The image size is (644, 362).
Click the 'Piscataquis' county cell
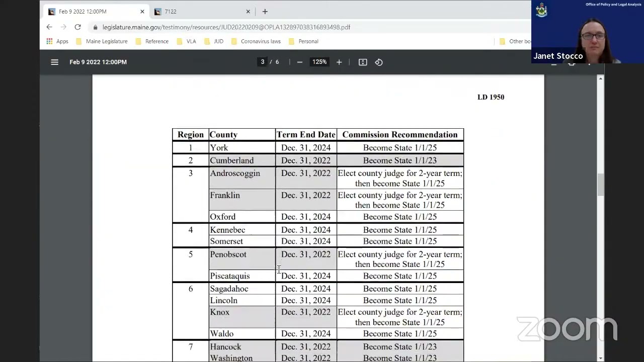[242, 276]
